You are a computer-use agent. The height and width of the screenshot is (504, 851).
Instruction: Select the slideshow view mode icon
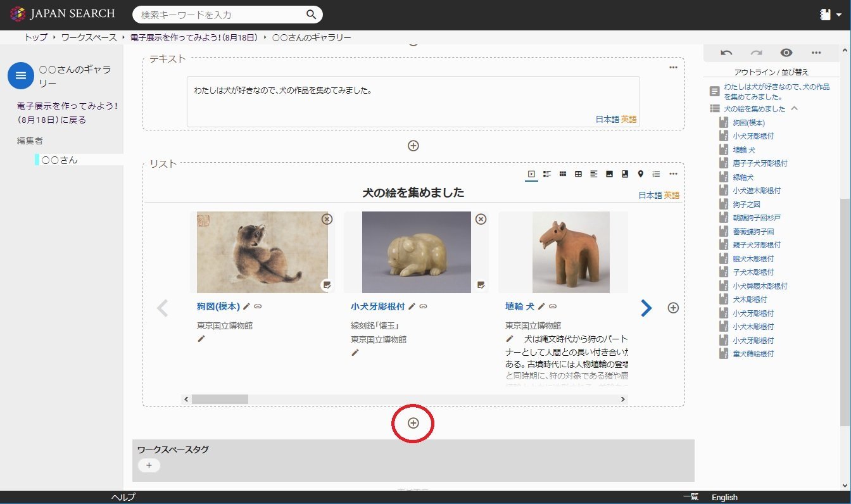click(531, 174)
